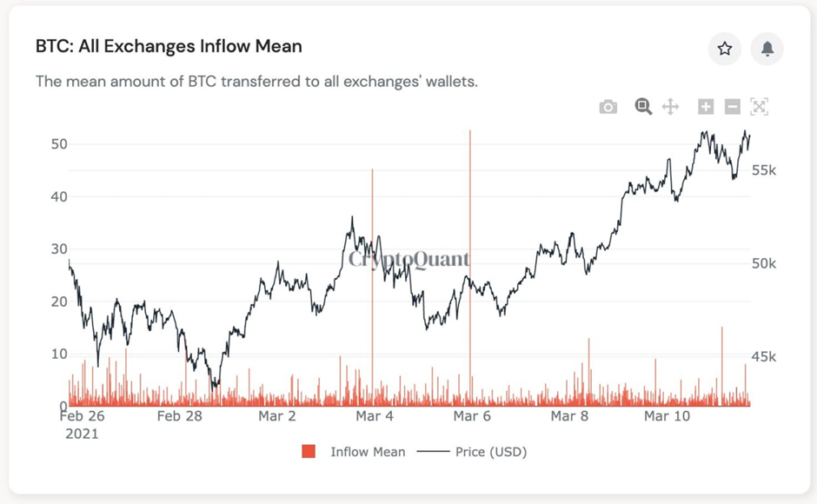This screenshot has height=504, width=817.
Task: Select the pan arrows tool
Action: coord(671,107)
